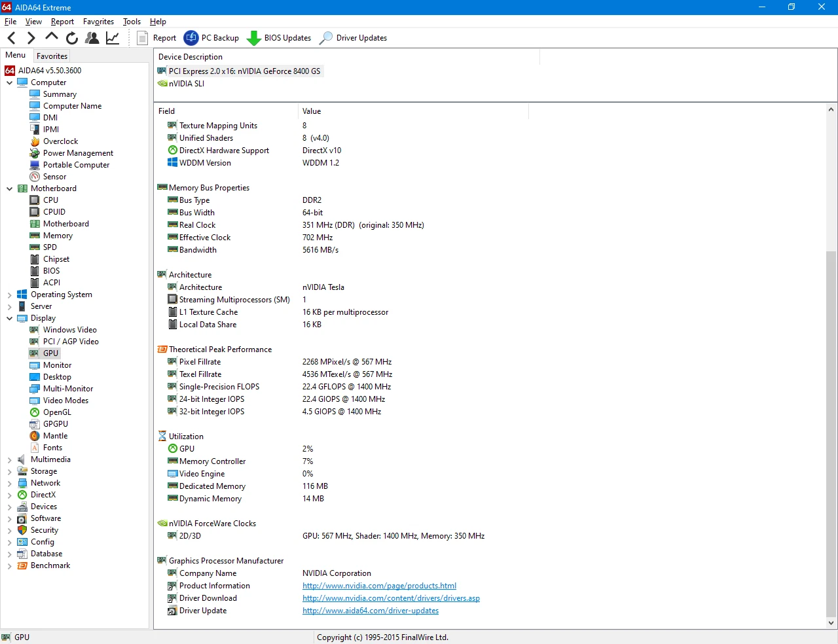
Task: Click the AIDA64 v5.50.3600 root icon
Action: coord(10,71)
